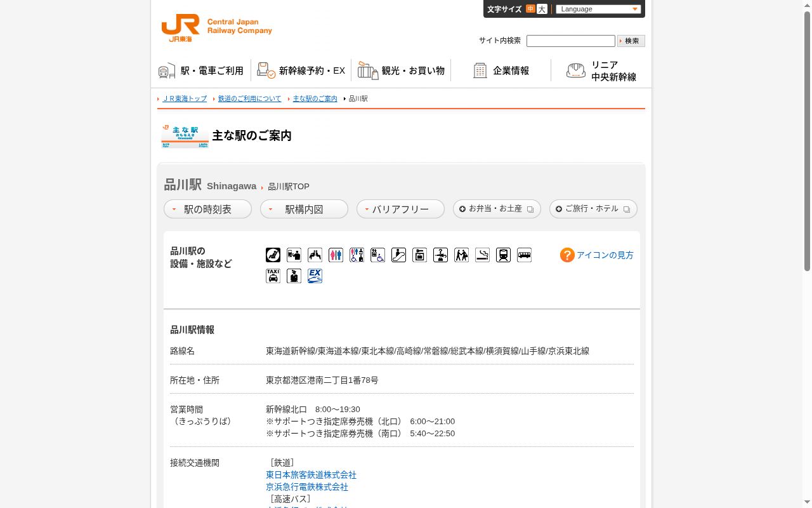Viewport: 812px width, 508px height.
Task: Focus the サイト内検索 search field
Action: [x=571, y=41]
